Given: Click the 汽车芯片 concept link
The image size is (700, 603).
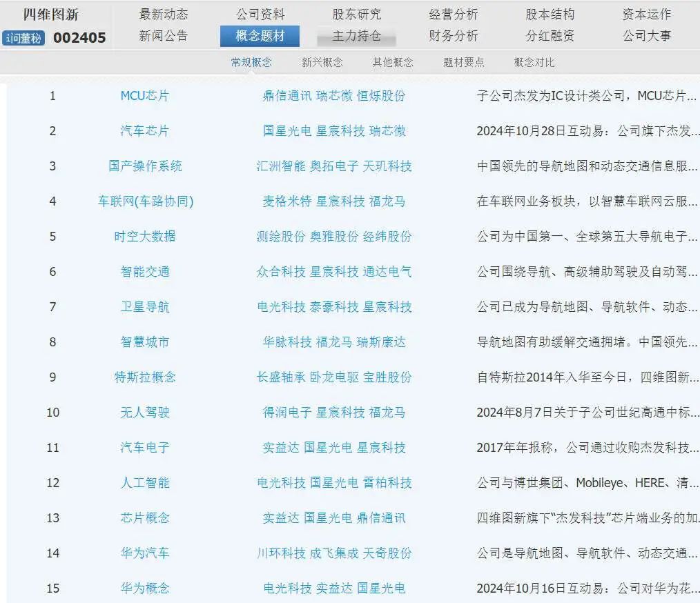Looking at the screenshot, I should click(145, 131).
